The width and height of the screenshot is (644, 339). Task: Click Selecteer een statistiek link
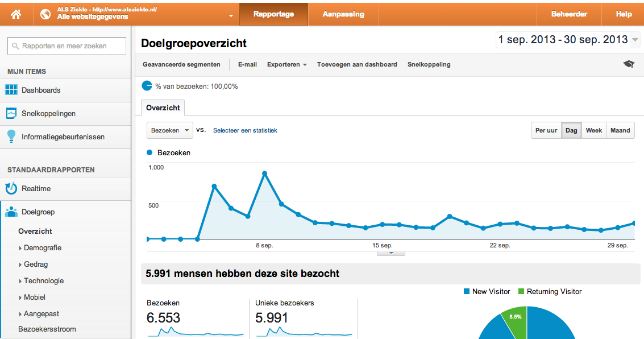(245, 130)
